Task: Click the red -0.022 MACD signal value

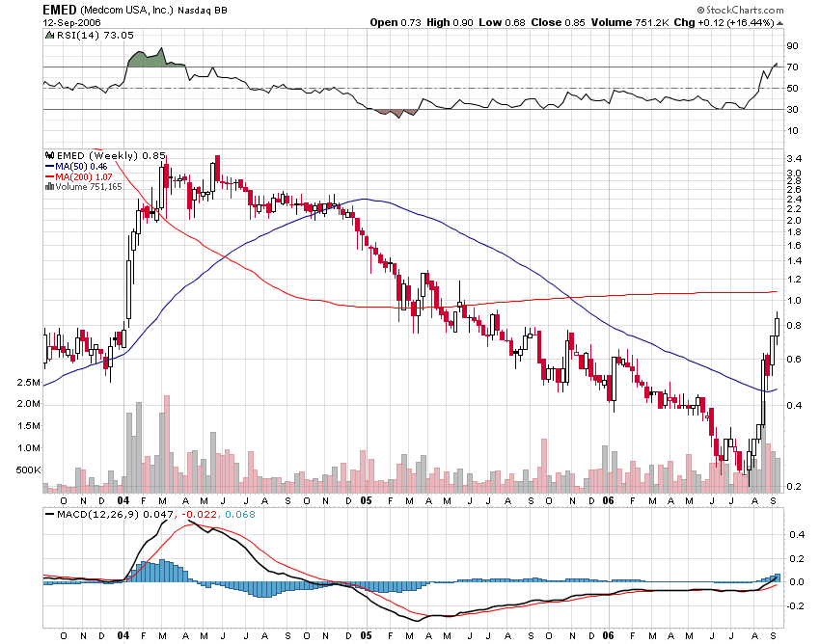Action: [200, 515]
